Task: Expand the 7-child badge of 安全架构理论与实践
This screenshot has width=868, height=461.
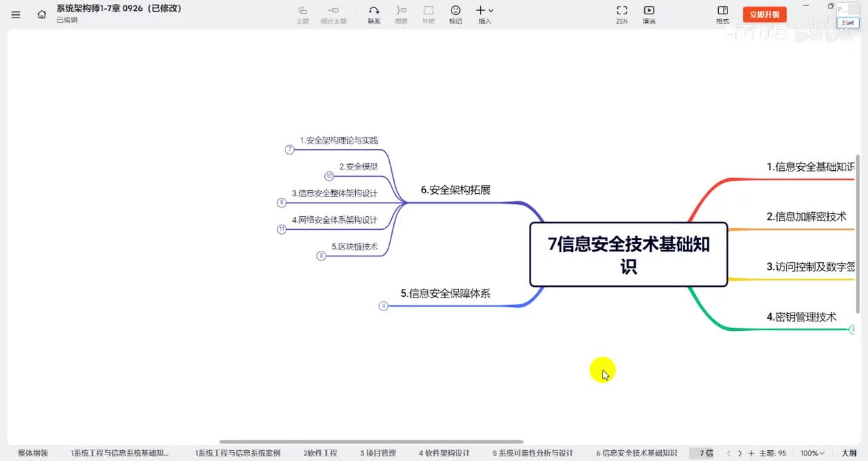Action: pos(290,150)
